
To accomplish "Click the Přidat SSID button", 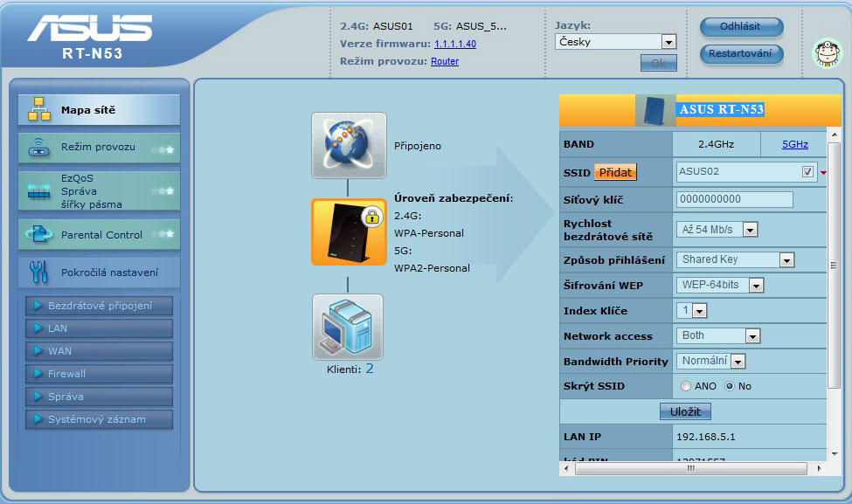I will [x=615, y=173].
